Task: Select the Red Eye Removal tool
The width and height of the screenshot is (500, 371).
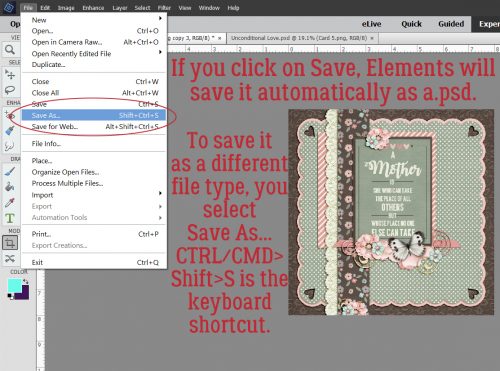Action: click(x=10, y=115)
